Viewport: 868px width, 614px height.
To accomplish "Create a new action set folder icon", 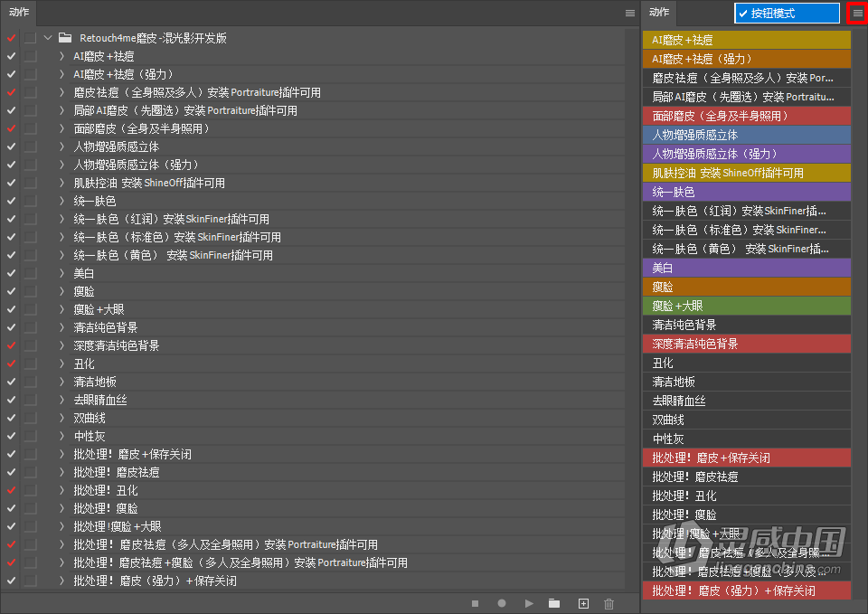I will [x=554, y=603].
